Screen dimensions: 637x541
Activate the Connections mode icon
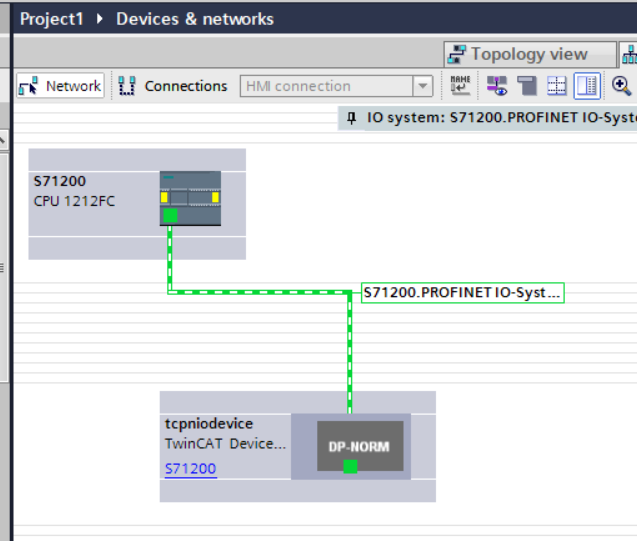pos(126,86)
